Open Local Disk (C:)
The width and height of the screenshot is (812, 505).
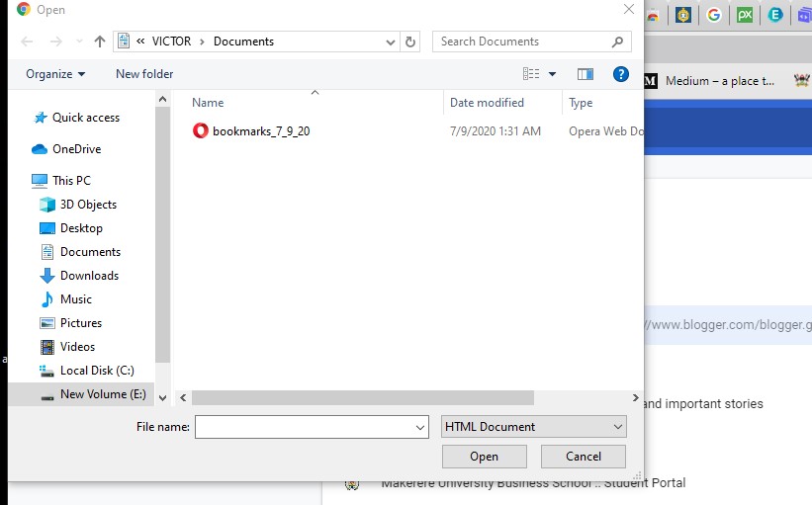pos(97,371)
